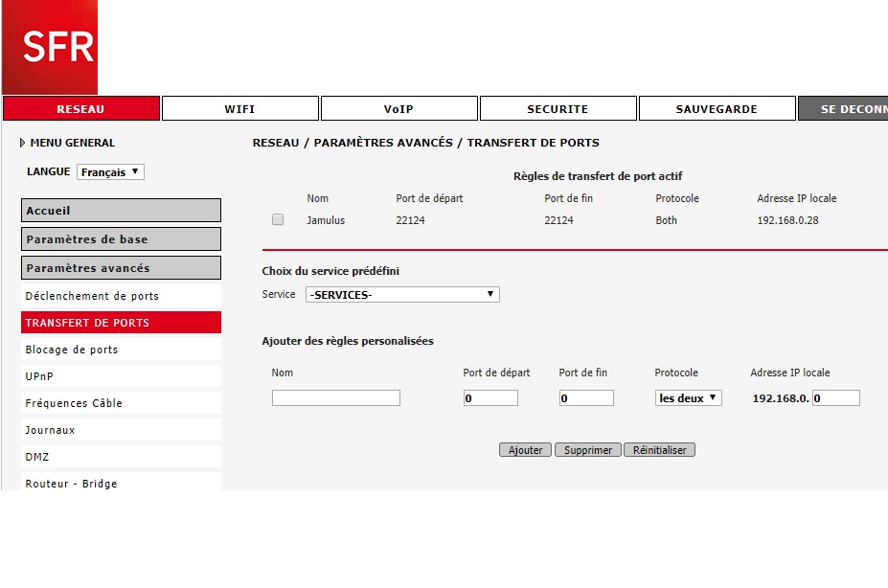Screen dimensions: 888x588
Task: Open Paramètres de base section
Action: pos(121,239)
